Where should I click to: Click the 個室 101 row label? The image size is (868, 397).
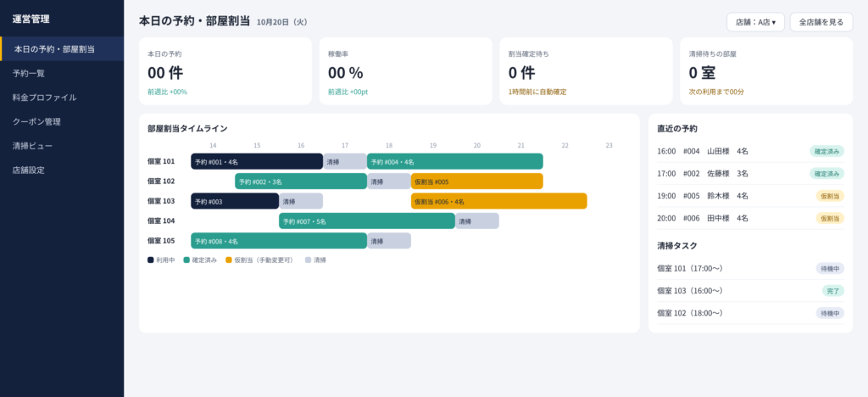coord(162,162)
